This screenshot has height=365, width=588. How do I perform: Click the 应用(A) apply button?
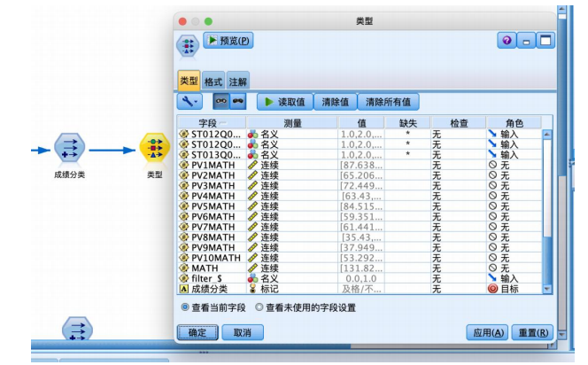487,332
